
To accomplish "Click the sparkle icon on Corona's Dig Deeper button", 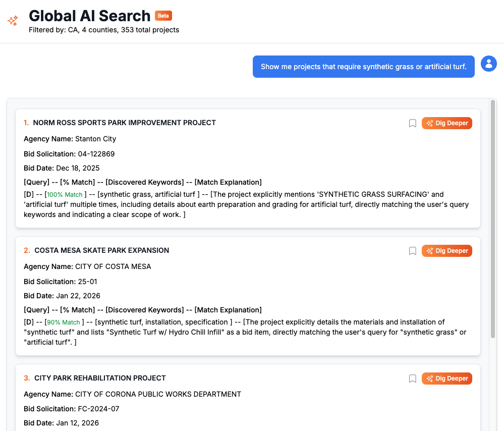I will pos(429,378).
